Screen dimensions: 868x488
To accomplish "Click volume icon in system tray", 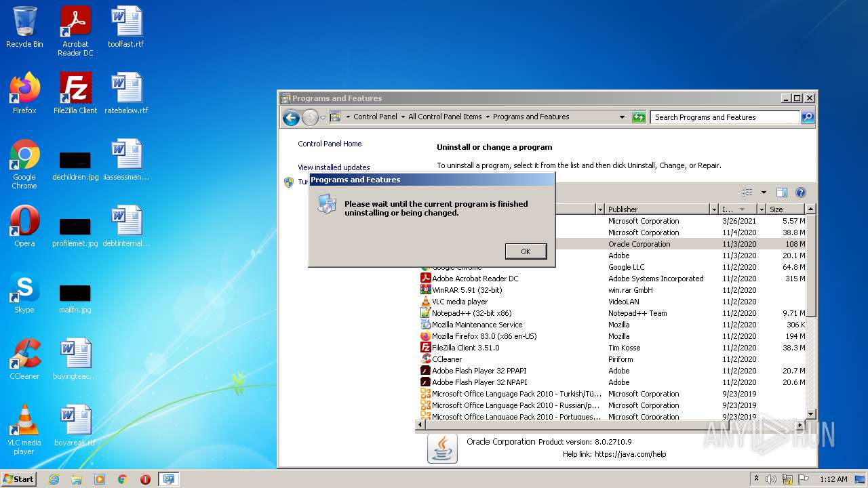I will click(x=771, y=479).
